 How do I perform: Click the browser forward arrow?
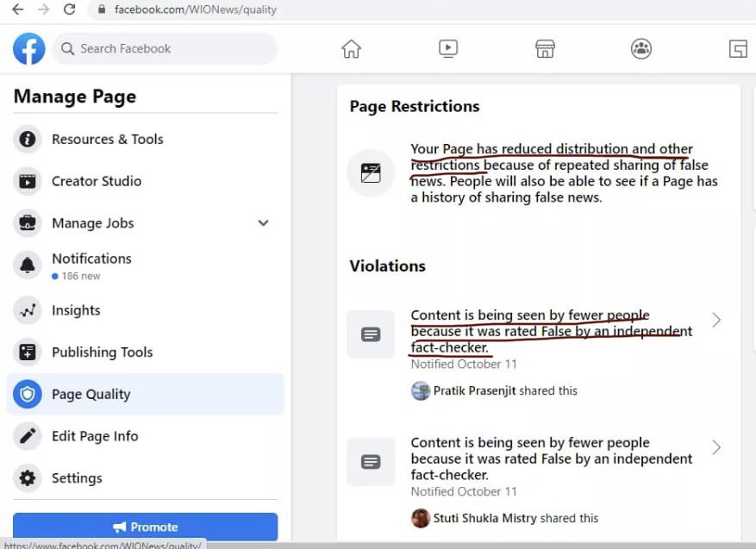coord(43,9)
